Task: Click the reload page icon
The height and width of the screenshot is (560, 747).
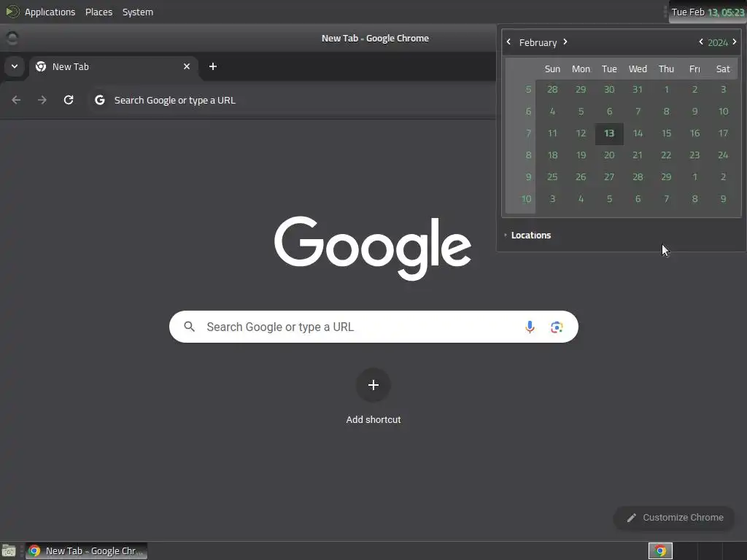Action: (x=69, y=100)
